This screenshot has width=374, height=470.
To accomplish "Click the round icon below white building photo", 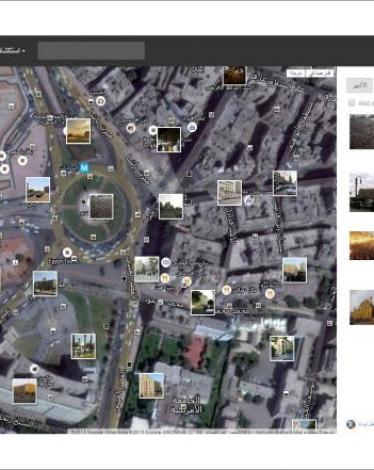I will pyautogui.click(x=248, y=200).
